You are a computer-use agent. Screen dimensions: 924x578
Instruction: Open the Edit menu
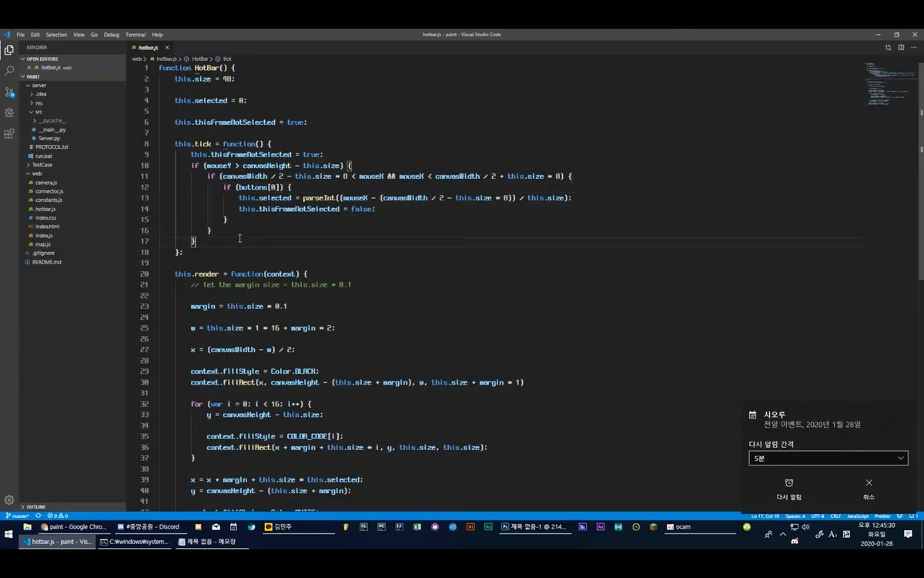pos(35,35)
